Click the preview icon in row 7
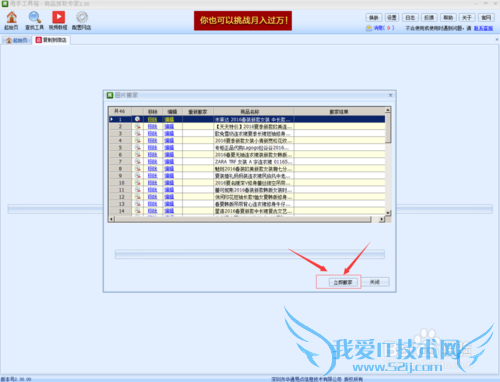500x382 pixels. click(x=137, y=162)
